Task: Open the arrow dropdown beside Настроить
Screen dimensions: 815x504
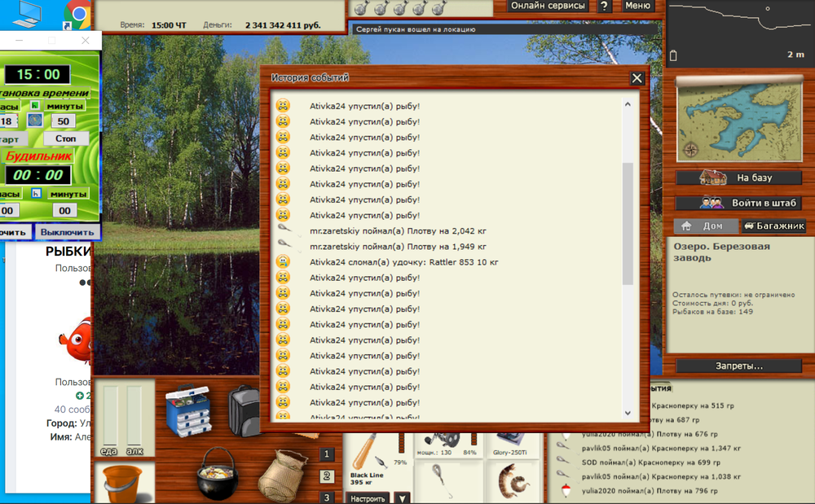Action: [403, 497]
